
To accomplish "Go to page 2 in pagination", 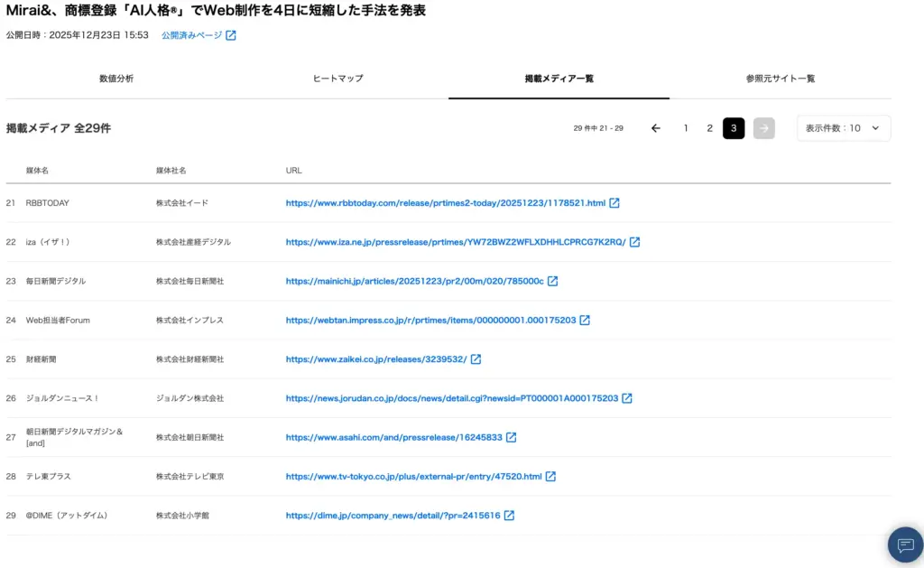I will point(709,128).
